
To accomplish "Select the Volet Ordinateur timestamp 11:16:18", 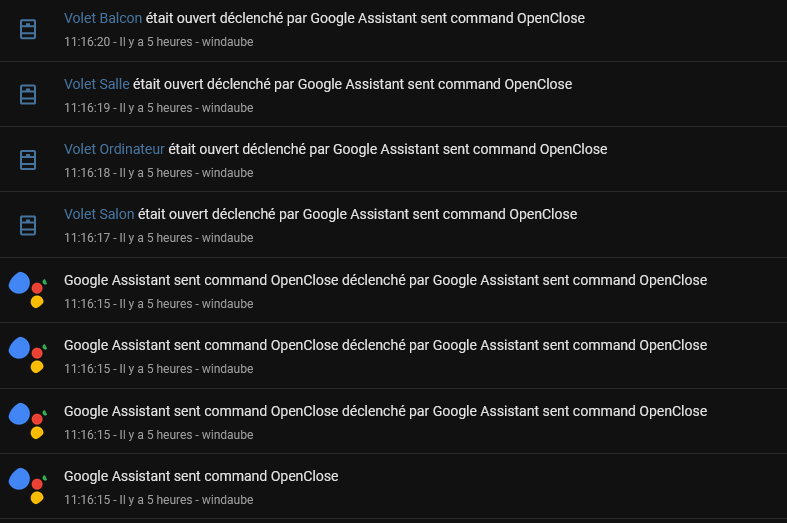I will (x=87, y=173).
